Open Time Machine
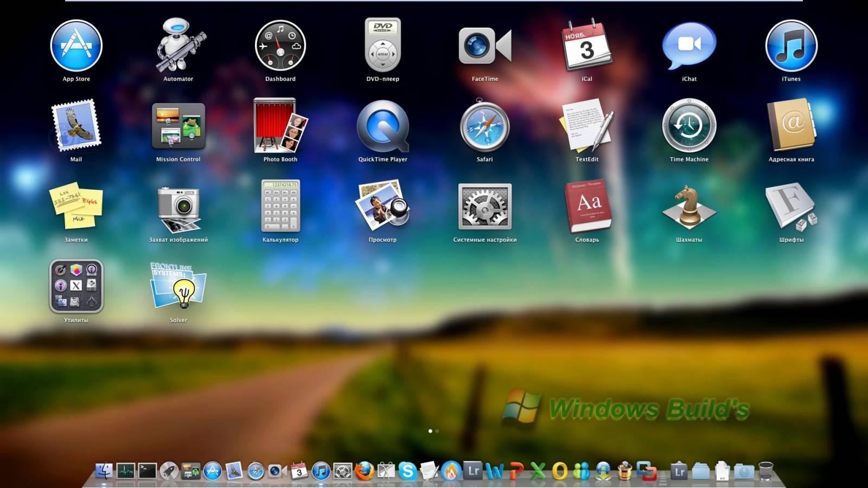Screen dimensions: 868x488 (689, 126)
